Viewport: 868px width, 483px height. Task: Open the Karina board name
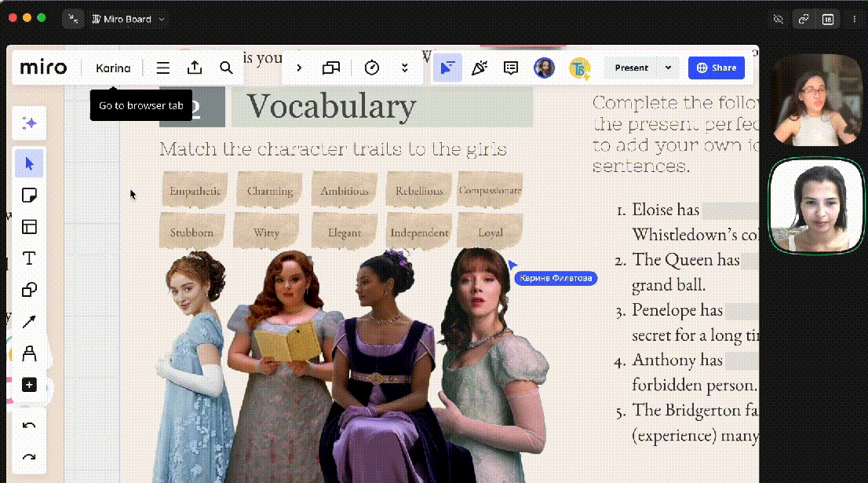[113, 68]
